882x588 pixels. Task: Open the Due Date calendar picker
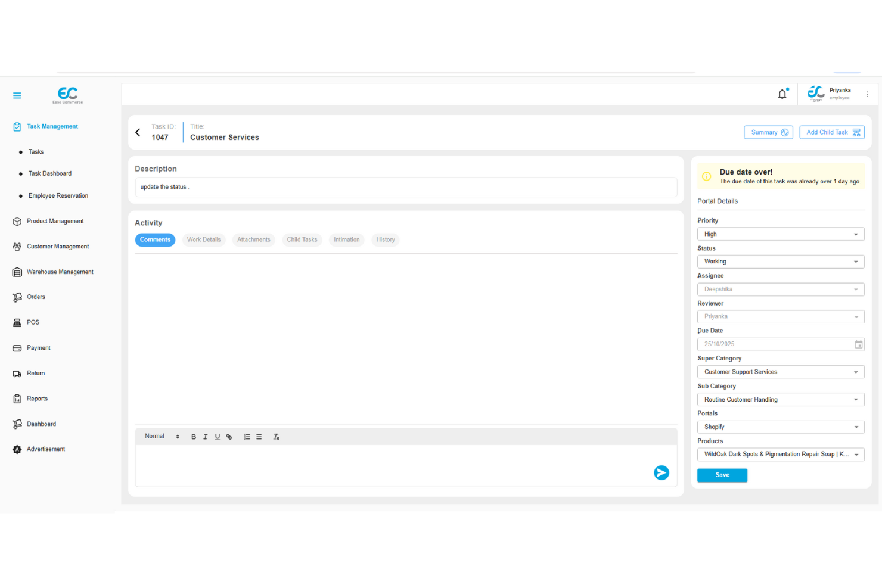click(858, 344)
